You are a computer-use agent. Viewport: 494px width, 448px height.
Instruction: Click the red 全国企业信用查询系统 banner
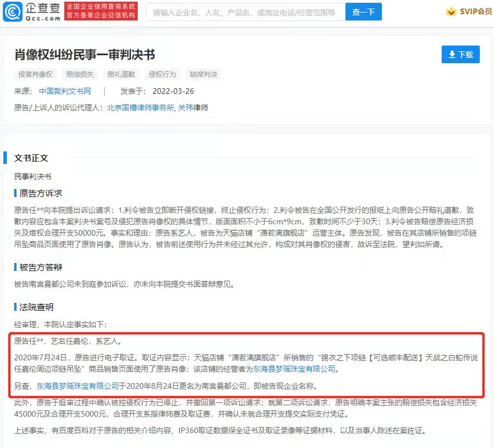(x=101, y=11)
